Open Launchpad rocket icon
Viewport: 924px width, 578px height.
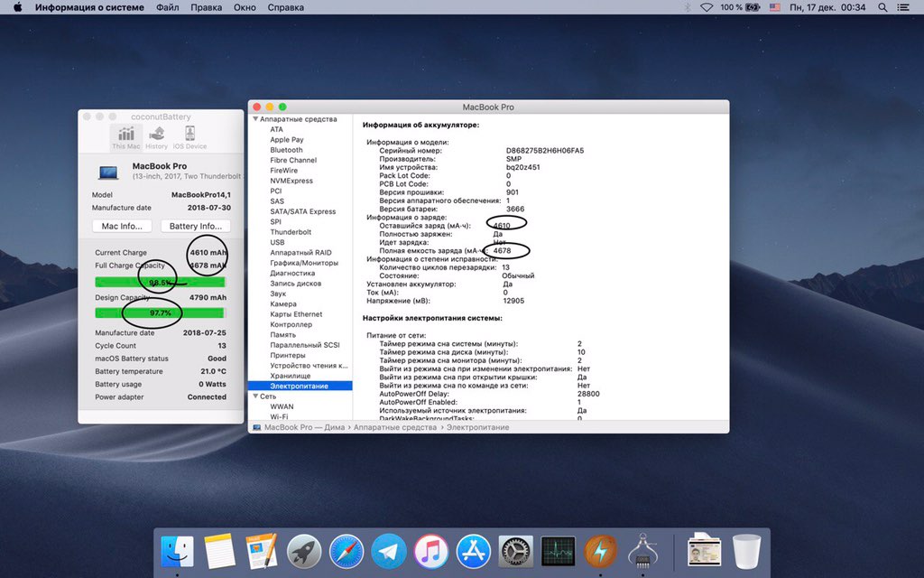(304, 552)
